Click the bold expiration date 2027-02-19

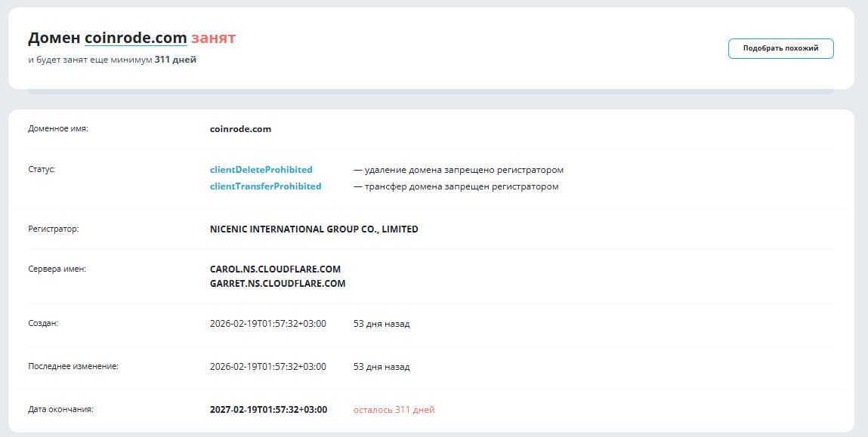click(268, 408)
